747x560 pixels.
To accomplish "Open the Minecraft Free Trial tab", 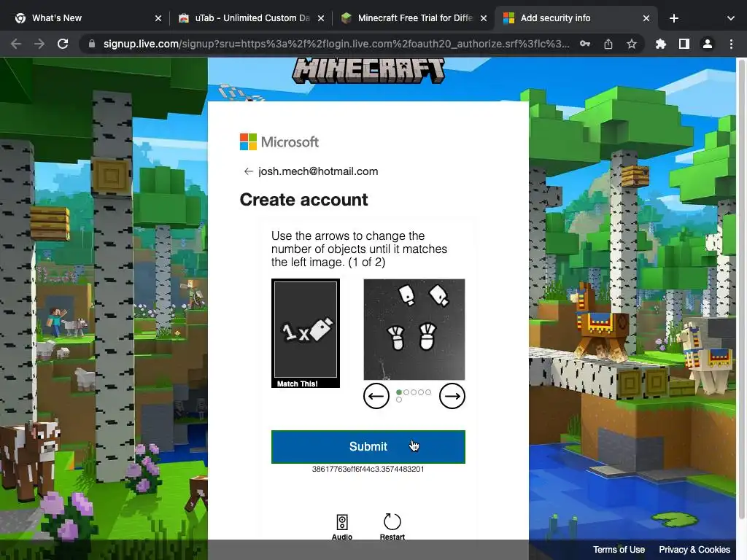I will pos(414,18).
